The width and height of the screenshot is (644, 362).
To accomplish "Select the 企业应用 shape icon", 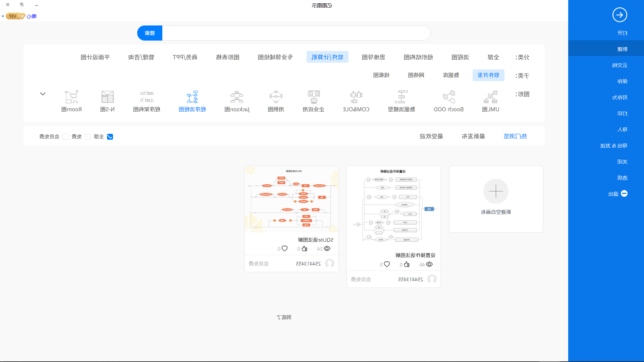I will 314,97.
